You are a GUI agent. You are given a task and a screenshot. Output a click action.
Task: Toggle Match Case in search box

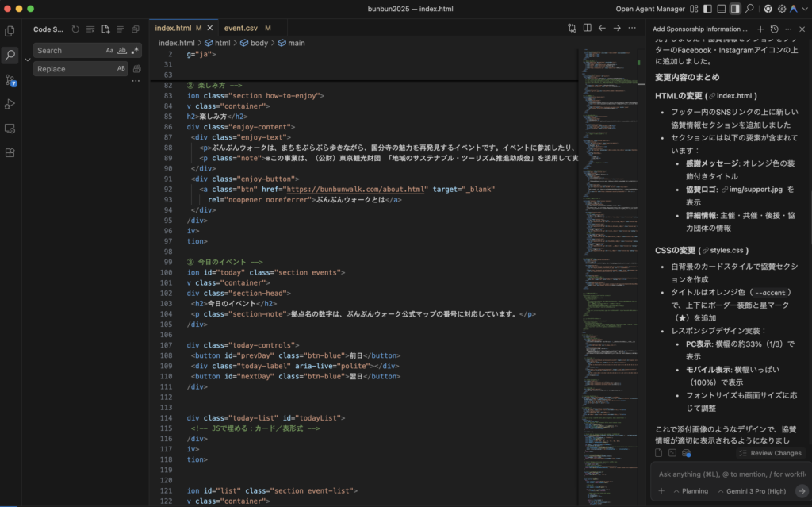109,51
